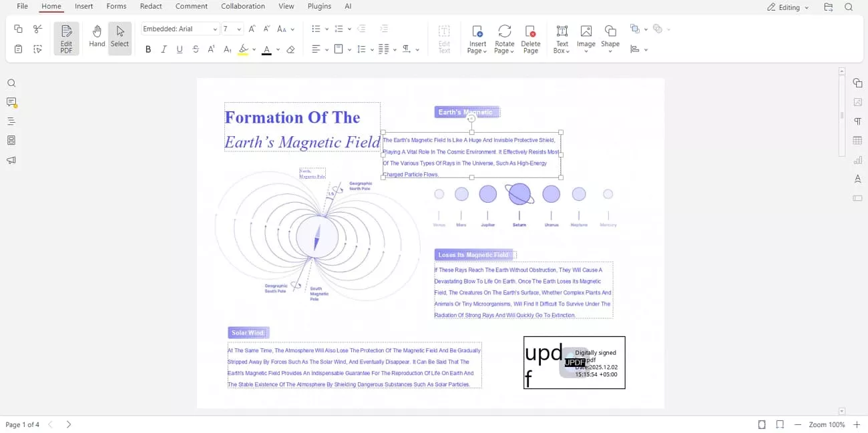Screen dimensions: 868x433
Task: Toggle underline formatting
Action: [180, 49]
